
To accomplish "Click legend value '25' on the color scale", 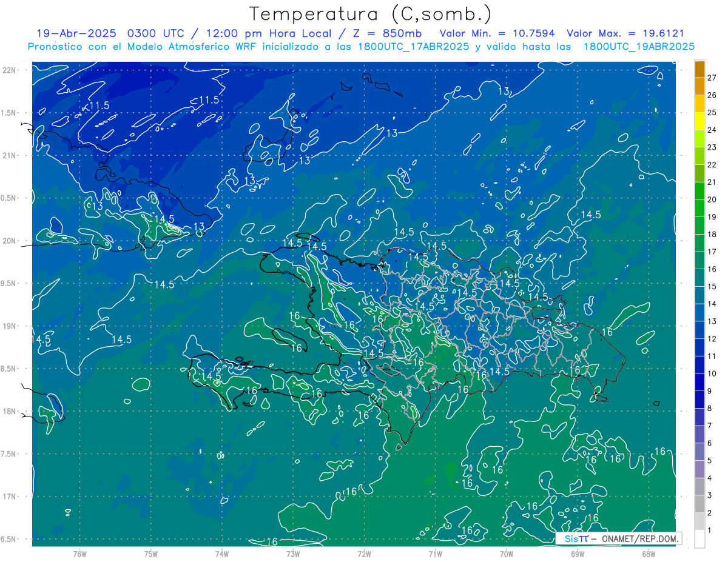I will [x=712, y=113].
